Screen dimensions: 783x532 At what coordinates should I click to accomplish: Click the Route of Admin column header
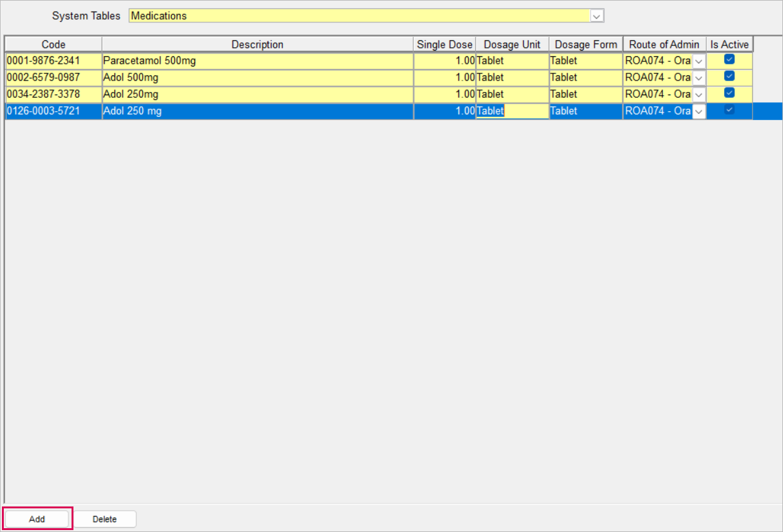pos(664,44)
